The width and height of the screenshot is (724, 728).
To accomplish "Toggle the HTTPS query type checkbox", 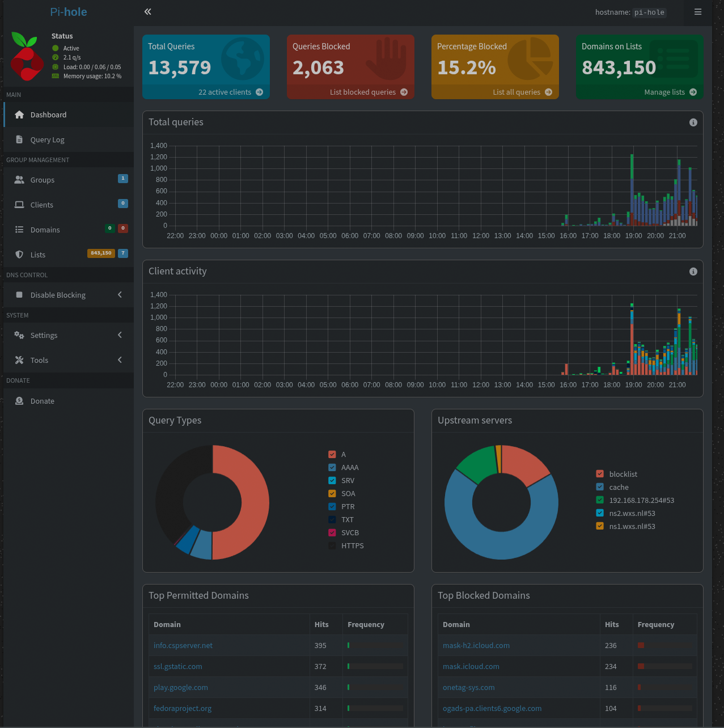I will tap(332, 546).
